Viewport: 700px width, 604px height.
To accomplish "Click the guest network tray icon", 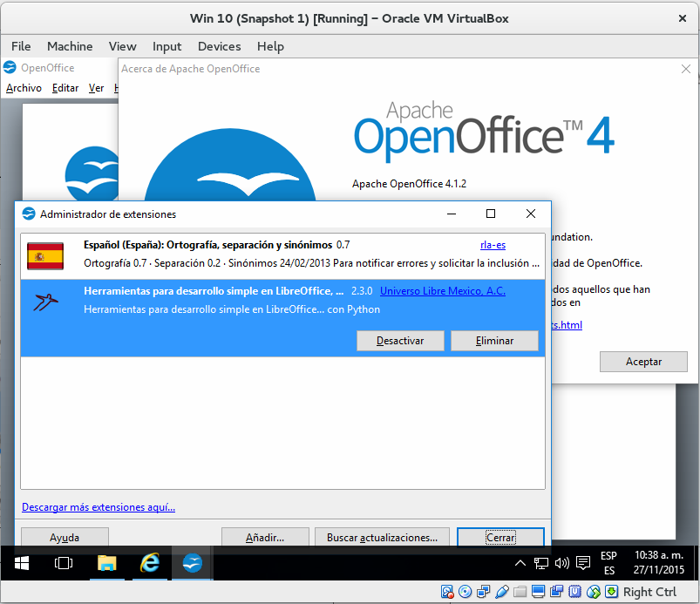I will (541, 563).
